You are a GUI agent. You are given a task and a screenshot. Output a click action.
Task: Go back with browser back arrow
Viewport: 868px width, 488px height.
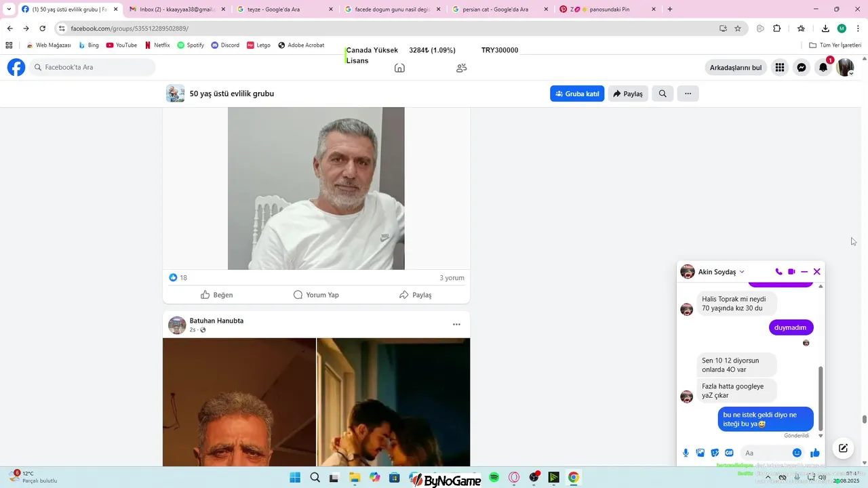tap(9, 28)
